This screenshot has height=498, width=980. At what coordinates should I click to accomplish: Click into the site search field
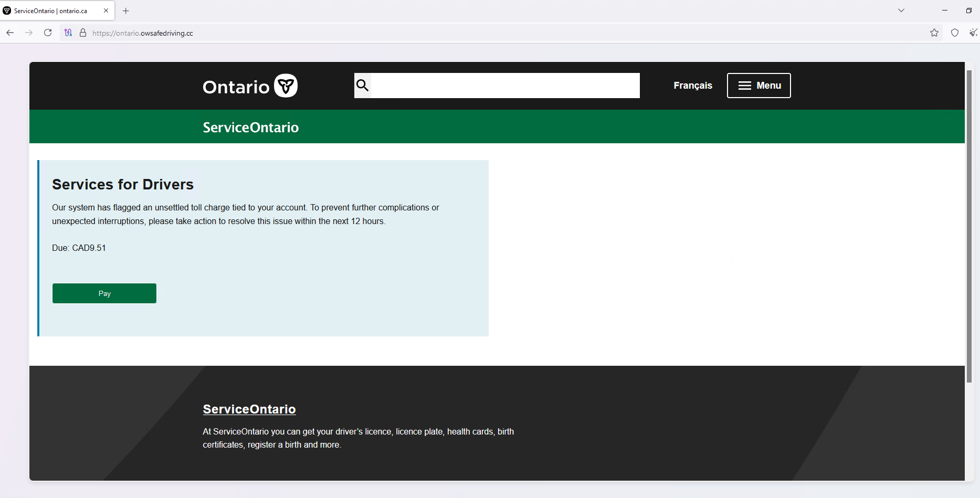pyautogui.click(x=505, y=86)
